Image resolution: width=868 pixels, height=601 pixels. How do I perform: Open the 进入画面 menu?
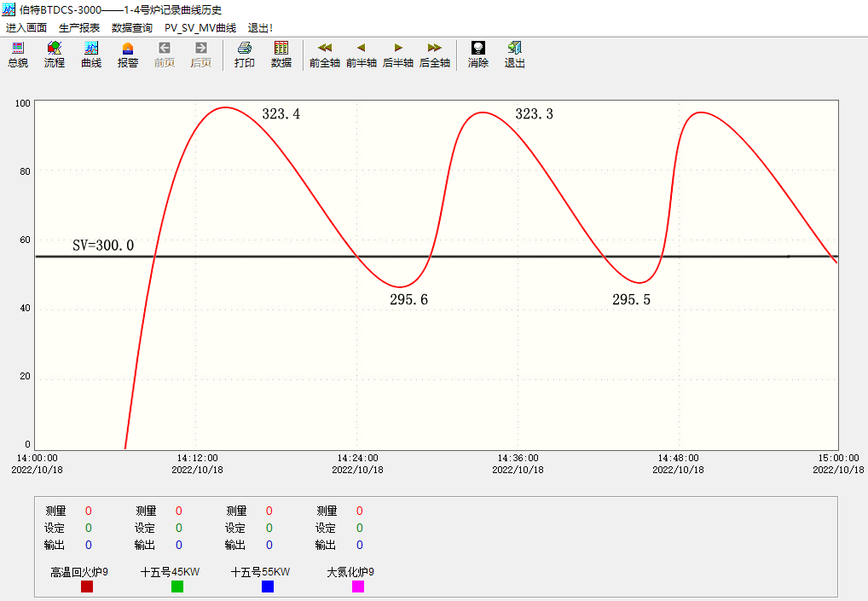[x=26, y=28]
